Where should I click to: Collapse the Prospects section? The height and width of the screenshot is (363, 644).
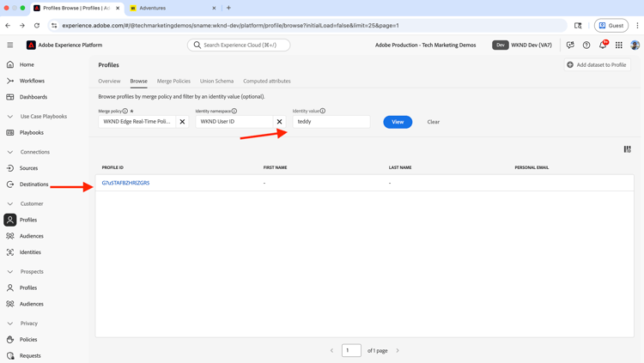pos(9,272)
